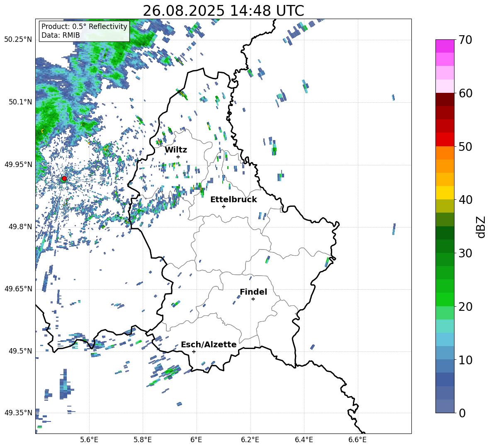
Task: Click the Esch/Alzette city label
Action: (x=209, y=345)
